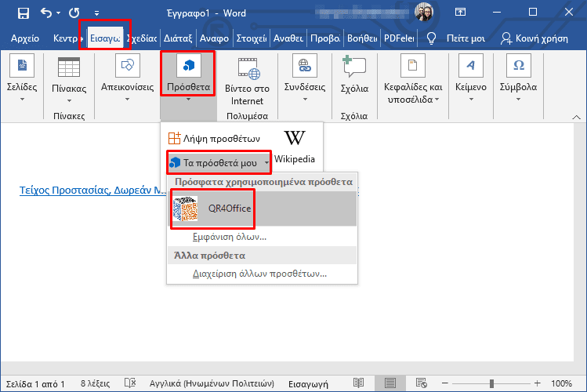Screen dimensions: 587x392
Task: Click the Πίνακας table icon
Action: pos(69,67)
